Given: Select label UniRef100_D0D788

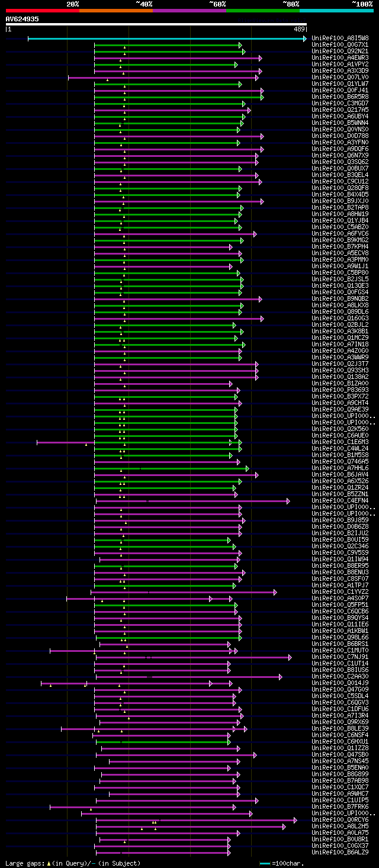Looking at the screenshot, I should [x=340, y=136].
